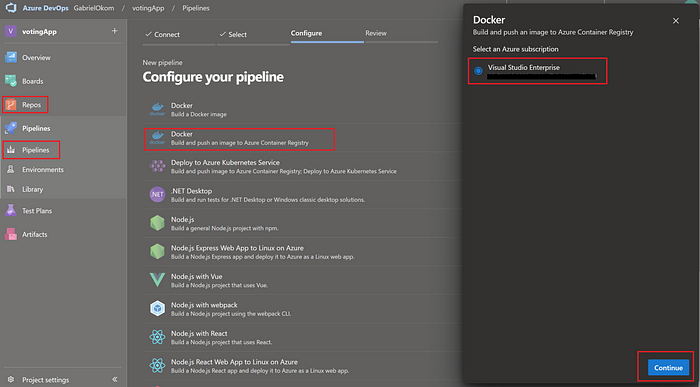Click the Environments icon
This screenshot has height=387, width=700.
coord(11,169)
